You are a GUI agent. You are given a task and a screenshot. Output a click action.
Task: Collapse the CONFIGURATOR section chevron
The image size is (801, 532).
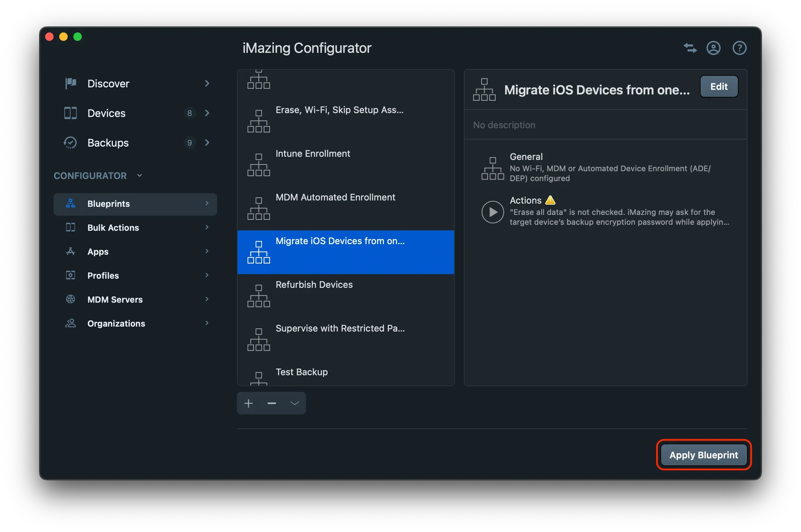[x=139, y=175]
